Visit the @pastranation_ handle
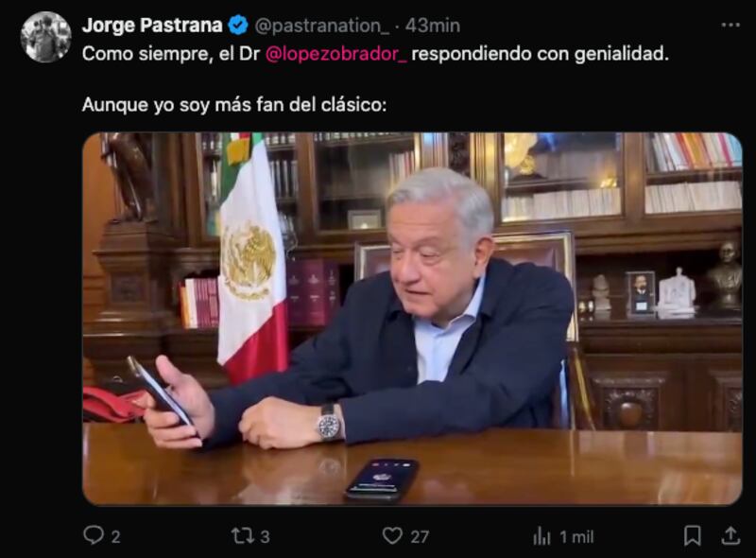Screen dimensions: 756x558 [321, 26]
